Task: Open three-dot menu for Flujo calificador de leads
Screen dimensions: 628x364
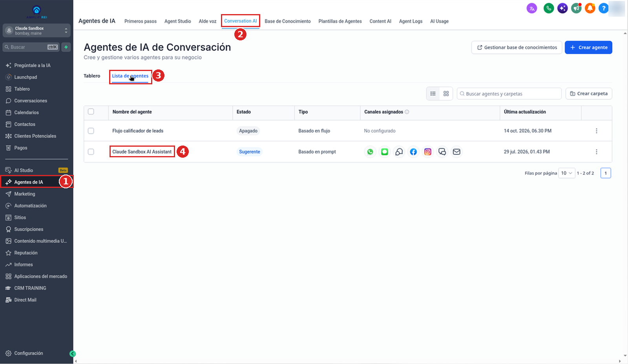Action: pyautogui.click(x=596, y=131)
